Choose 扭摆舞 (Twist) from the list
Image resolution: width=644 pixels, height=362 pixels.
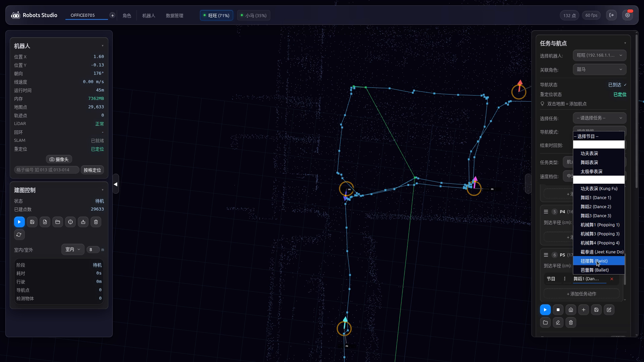(599, 261)
